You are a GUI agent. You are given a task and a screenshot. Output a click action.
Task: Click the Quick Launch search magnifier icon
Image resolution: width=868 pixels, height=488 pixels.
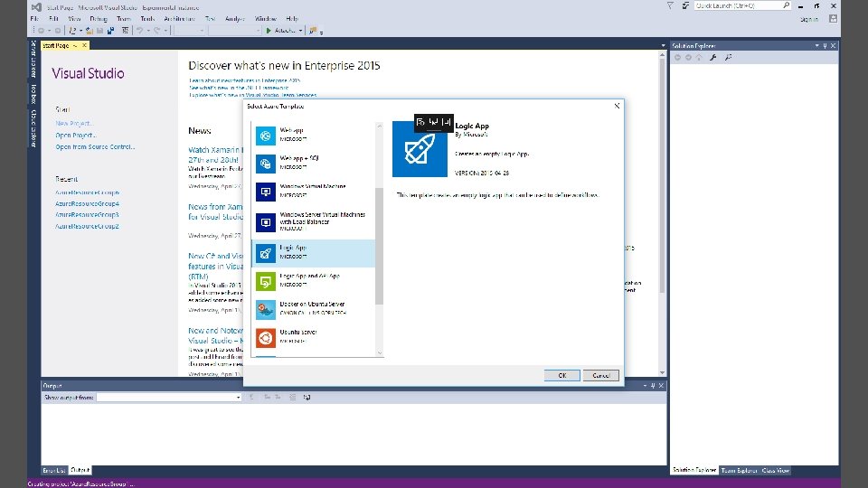[786, 5]
